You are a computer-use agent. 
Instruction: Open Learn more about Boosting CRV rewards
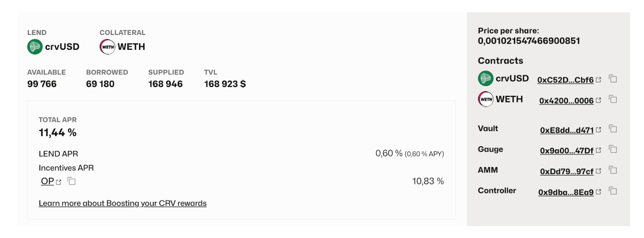[122, 203]
